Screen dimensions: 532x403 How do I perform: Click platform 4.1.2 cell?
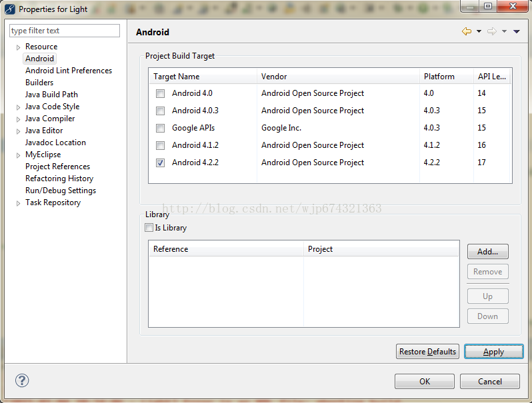431,145
